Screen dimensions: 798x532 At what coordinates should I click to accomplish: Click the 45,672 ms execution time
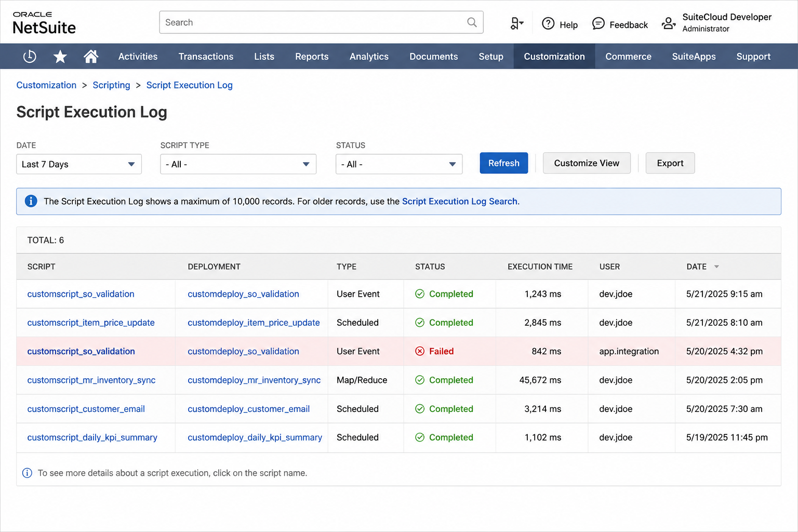540,380
